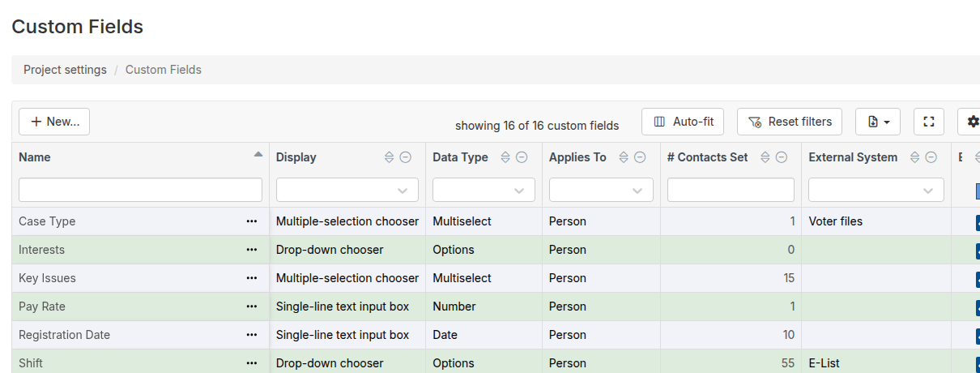Viewport: 980px width, 373px height.
Task: Focus the # Contacts Set filter box
Action: (731, 190)
